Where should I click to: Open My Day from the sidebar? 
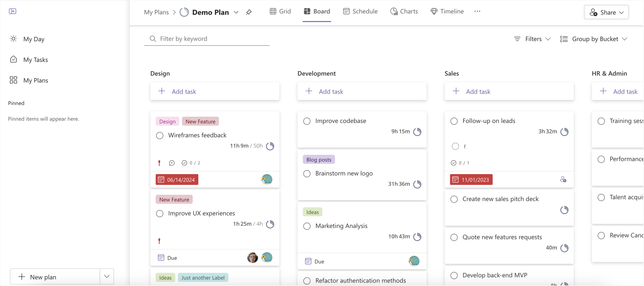pyautogui.click(x=34, y=39)
